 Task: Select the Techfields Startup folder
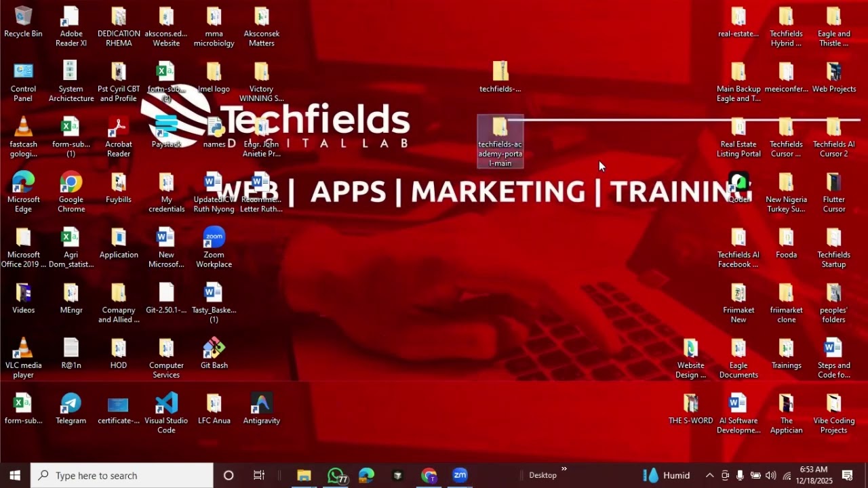point(833,247)
